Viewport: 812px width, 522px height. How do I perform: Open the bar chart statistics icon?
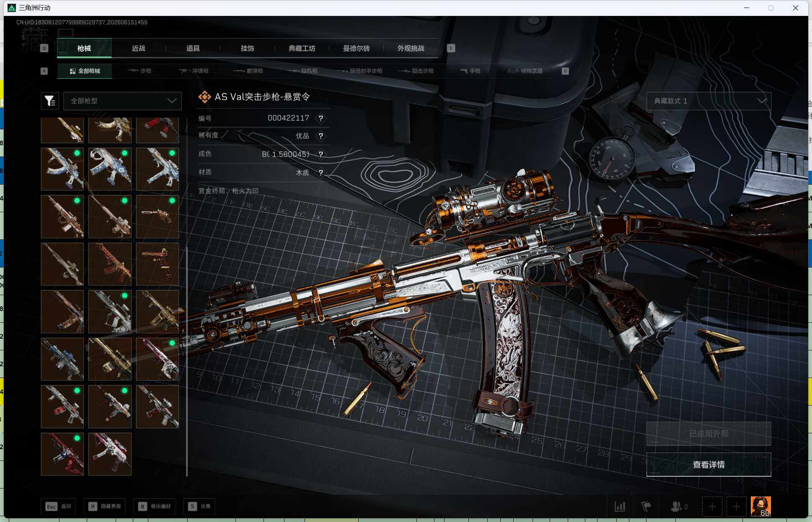[x=620, y=507]
